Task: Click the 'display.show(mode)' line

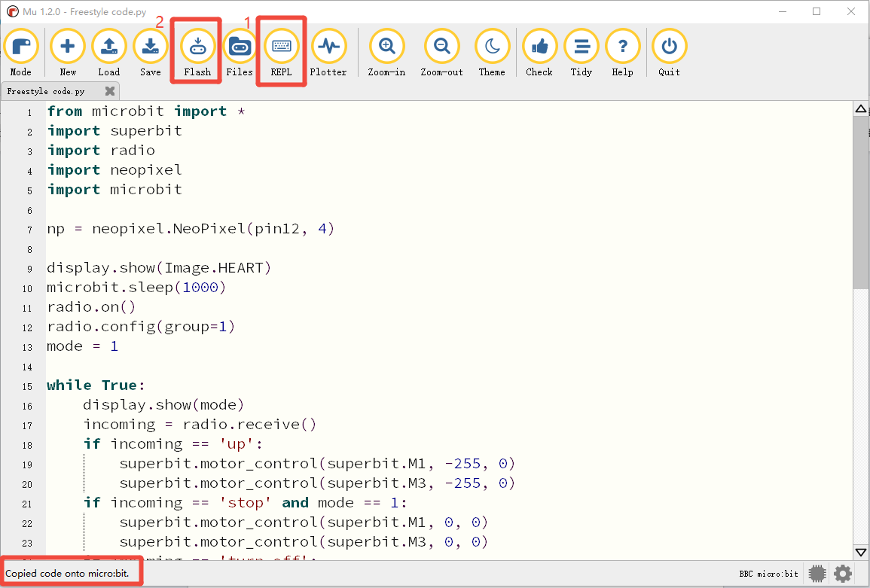Action: tap(163, 405)
